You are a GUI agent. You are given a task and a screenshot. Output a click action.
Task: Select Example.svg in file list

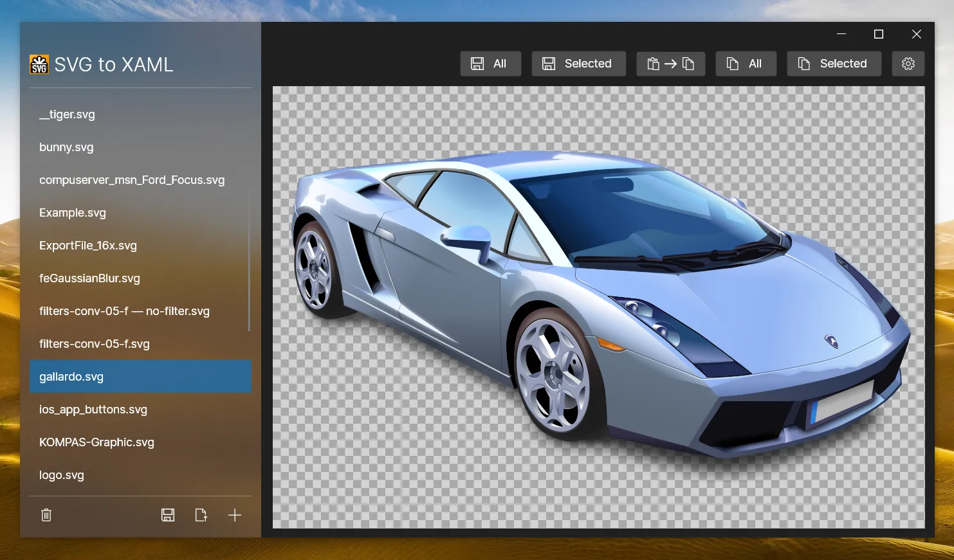(140, 213)
